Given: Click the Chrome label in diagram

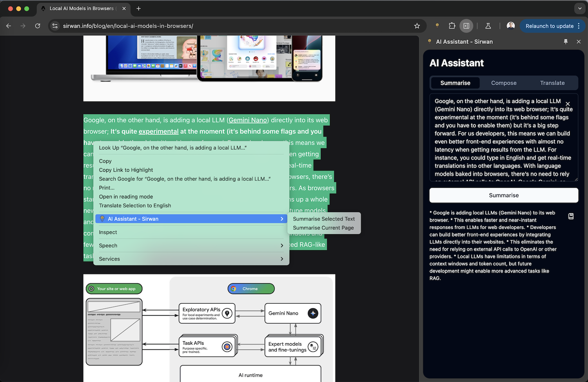Looking at the screenshot, I should point(251,289).
